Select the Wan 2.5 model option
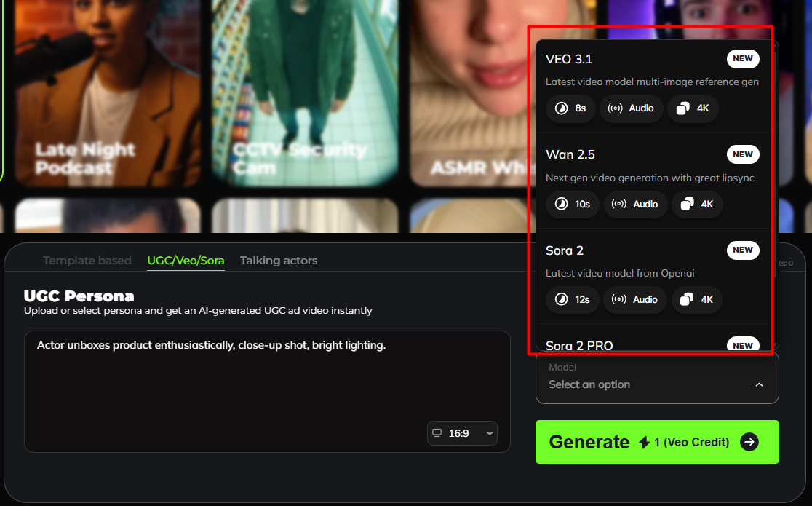This screenshot has width=812, height=506. click(653, 181)
